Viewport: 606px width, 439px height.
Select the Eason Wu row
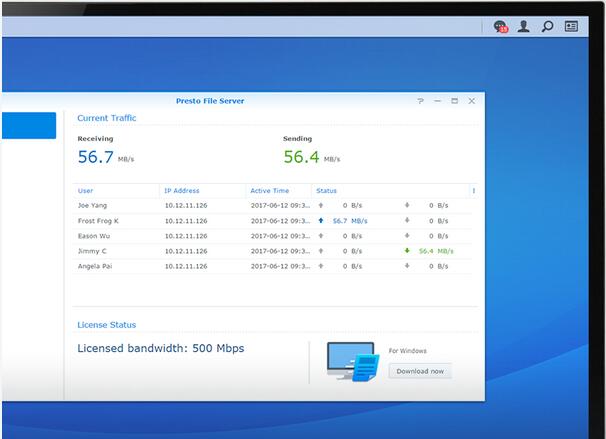[x=272, y=236]
